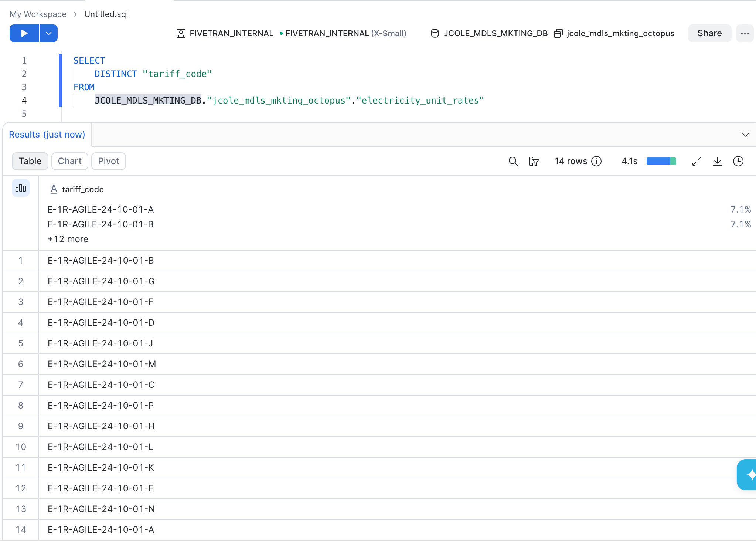Click the SELECT keyword on line 1
This screenshot has height=542, width=756.
89,61
